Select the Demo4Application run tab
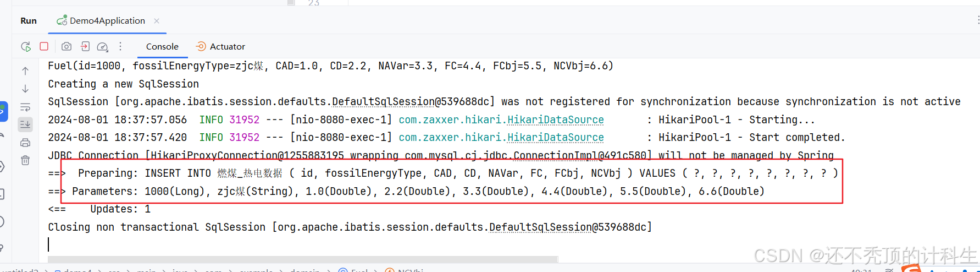Viewport: 980px width, 272px height. (x=102, y=21)
